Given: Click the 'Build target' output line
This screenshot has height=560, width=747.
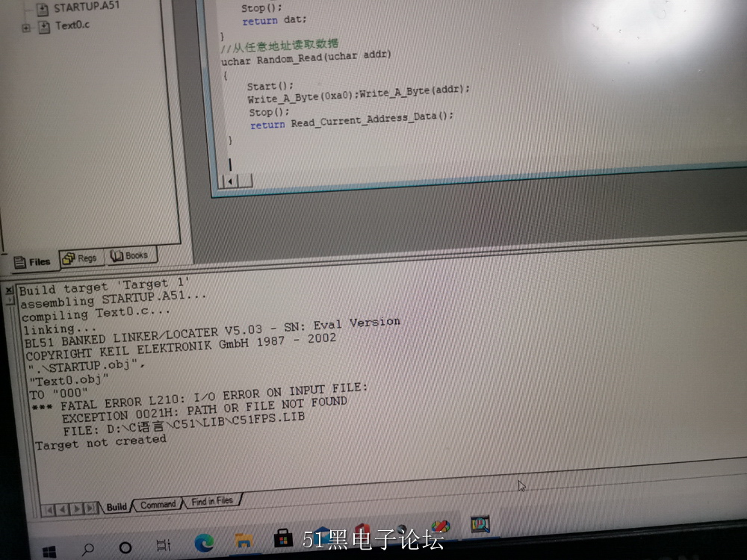Looking at the screenshot, I should point(104,286).
